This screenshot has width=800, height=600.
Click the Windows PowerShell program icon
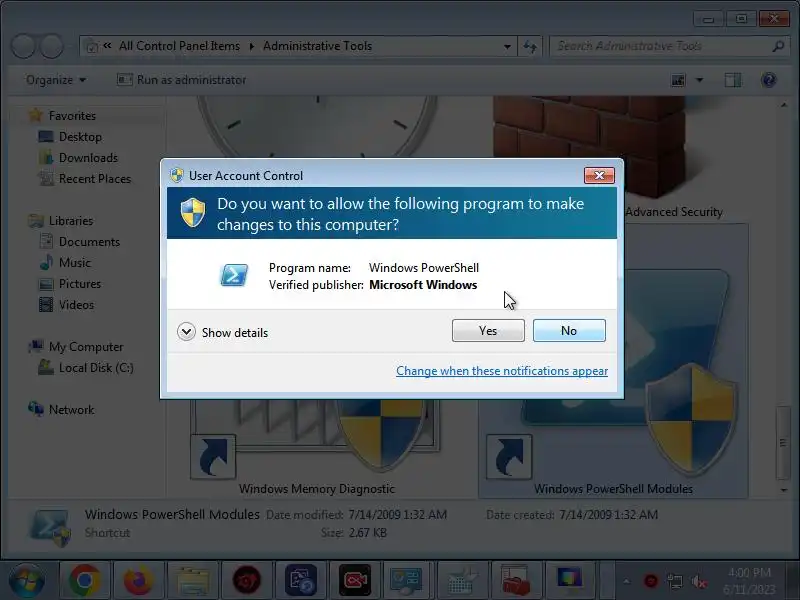(x=234, y=275)
